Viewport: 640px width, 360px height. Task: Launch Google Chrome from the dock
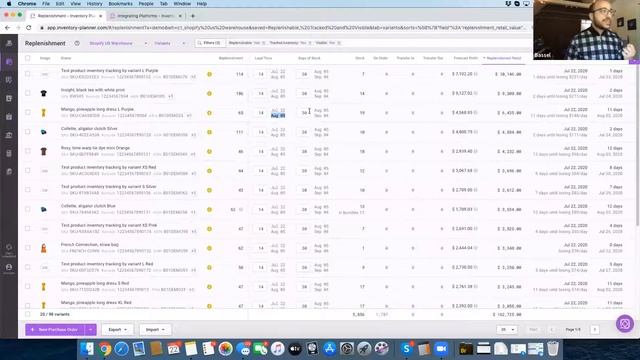coord(104,349)
